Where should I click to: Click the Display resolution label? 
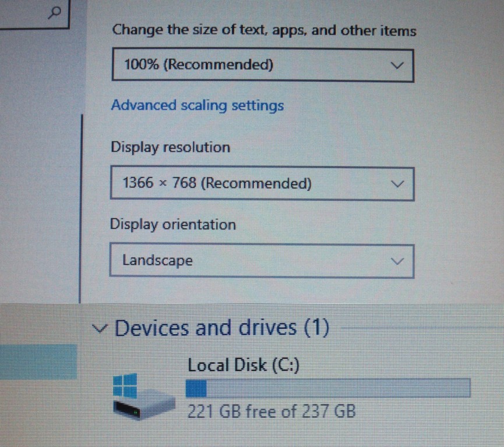(170, 147)
